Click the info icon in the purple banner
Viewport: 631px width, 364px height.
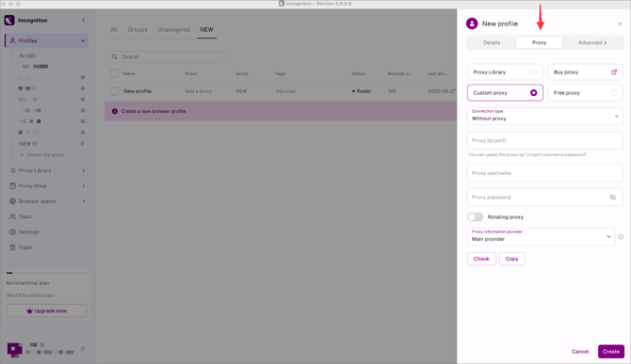(115, 111)
